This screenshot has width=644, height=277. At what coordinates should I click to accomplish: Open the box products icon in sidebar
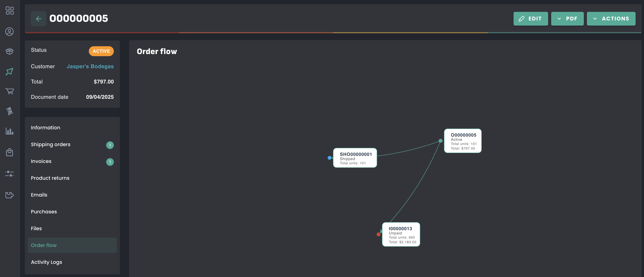(10, 52)
